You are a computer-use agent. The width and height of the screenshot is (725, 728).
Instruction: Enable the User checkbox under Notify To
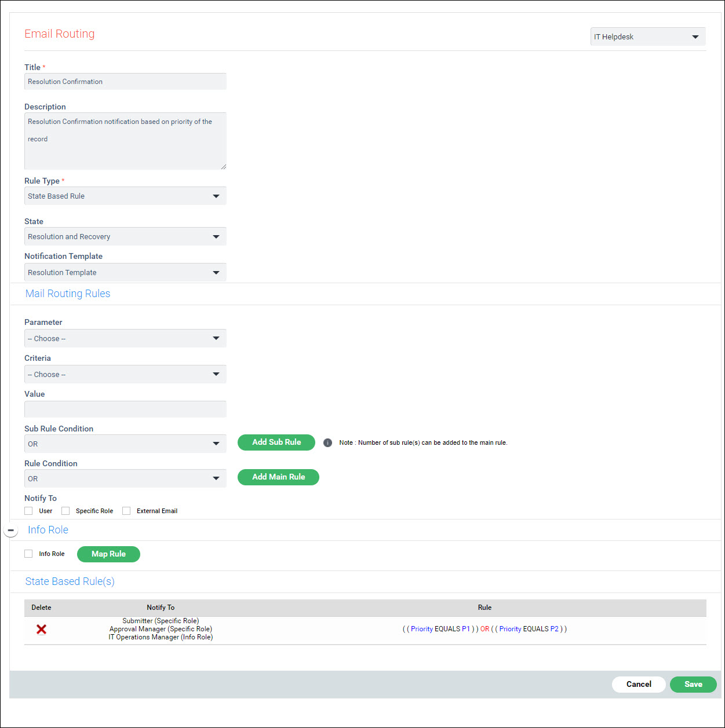(28, 510)
